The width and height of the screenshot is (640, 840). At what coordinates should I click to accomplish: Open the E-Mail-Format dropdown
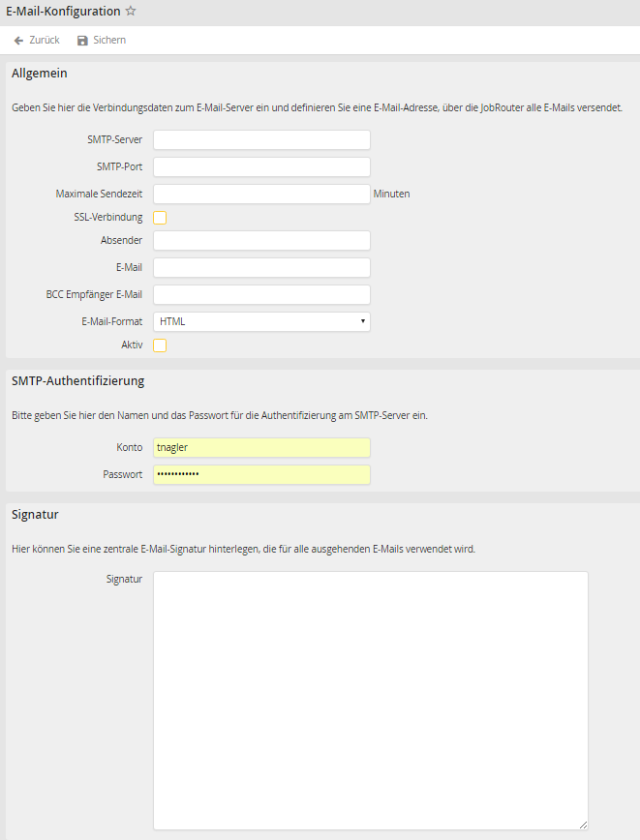[x=261, y=321]
